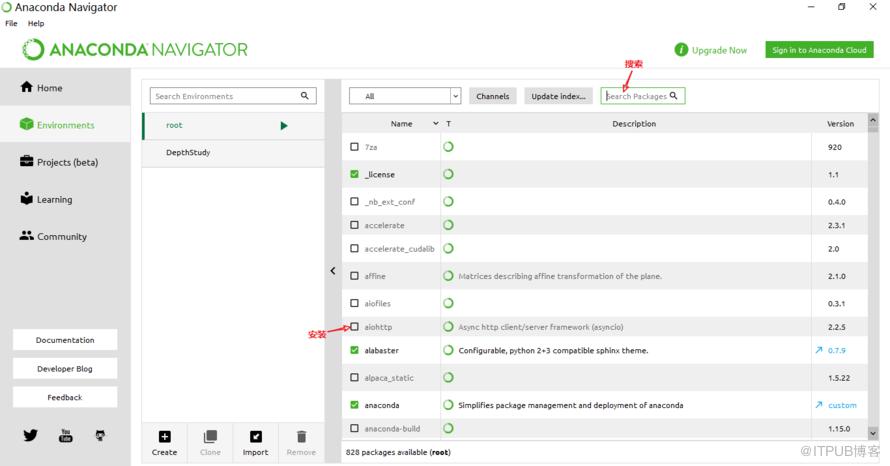This screenshot has height=466, width=890.
Task: Click the Upgrade Now link
Action: [x=719, y=50]
